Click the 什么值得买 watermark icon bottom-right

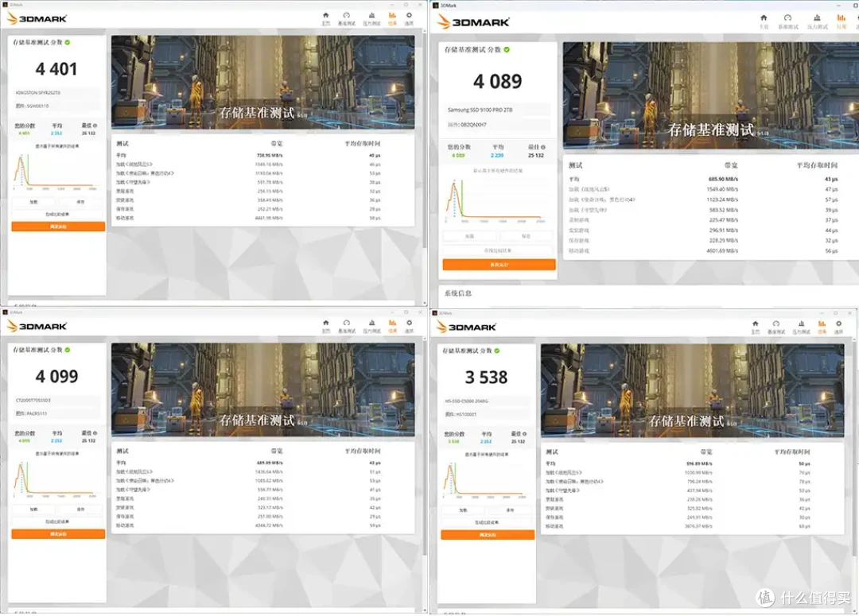766,596
